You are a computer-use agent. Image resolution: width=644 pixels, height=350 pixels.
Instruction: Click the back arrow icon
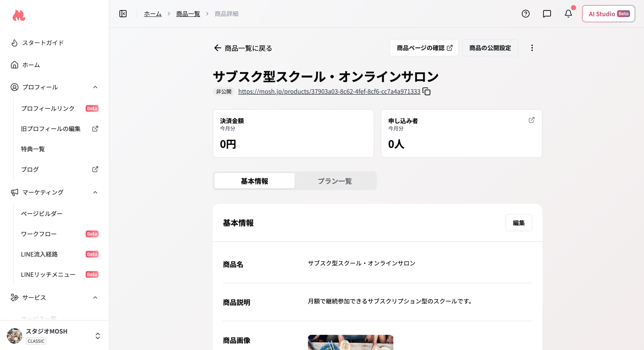(218, 48)
